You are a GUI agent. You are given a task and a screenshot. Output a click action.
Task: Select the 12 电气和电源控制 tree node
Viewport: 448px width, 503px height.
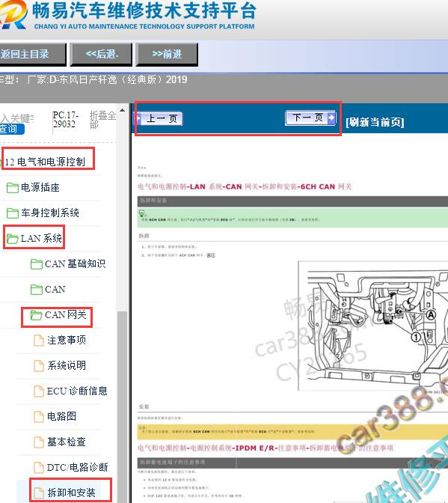(x=45, y=162)
